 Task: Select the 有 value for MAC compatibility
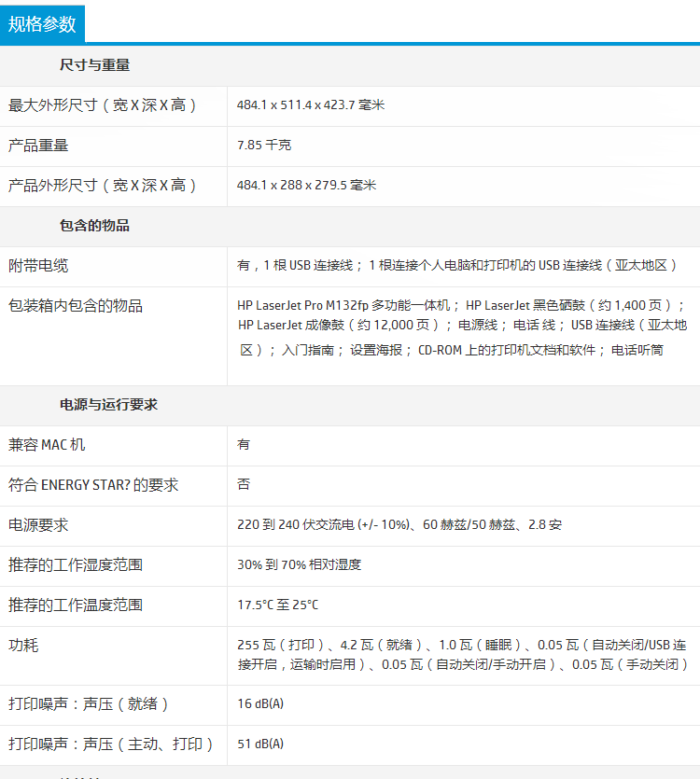244,445
